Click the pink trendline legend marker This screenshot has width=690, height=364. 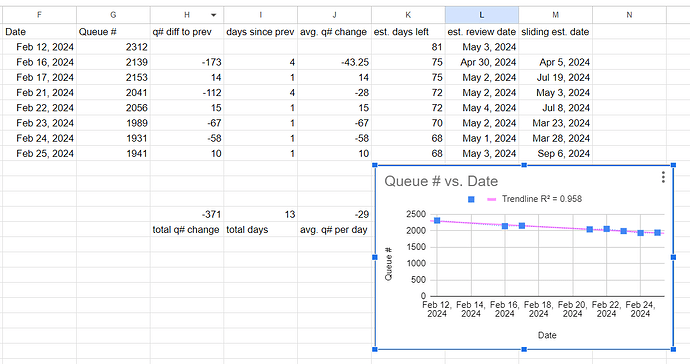492,199
